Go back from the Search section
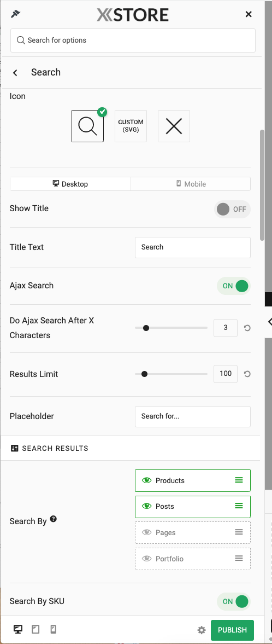 tap(15, 73)
